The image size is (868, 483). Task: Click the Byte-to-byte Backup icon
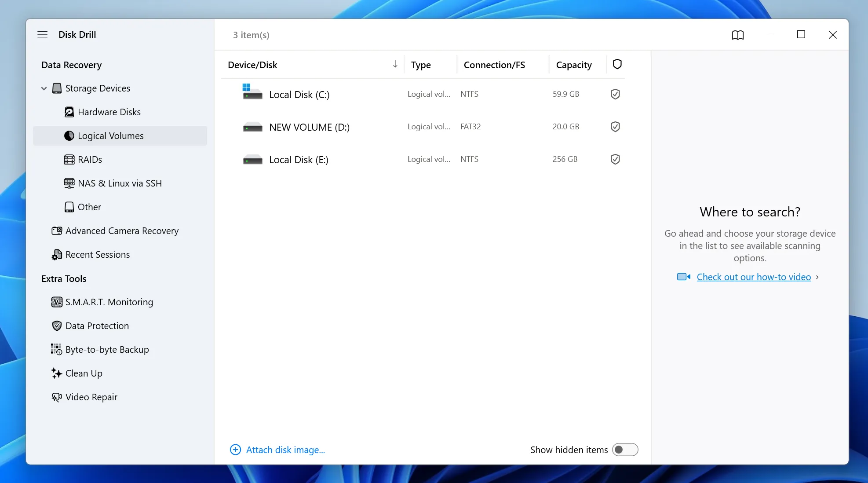tap(57, 350)
